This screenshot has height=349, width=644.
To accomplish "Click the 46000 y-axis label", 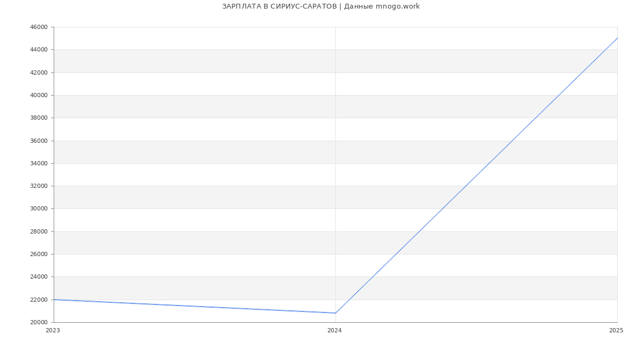I will 39,27.
